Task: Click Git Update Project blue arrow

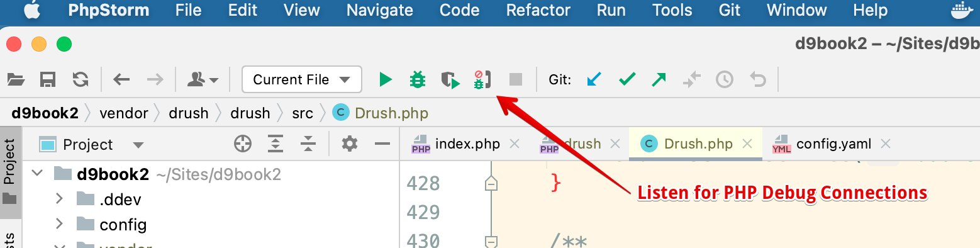Action: (594, 79)
